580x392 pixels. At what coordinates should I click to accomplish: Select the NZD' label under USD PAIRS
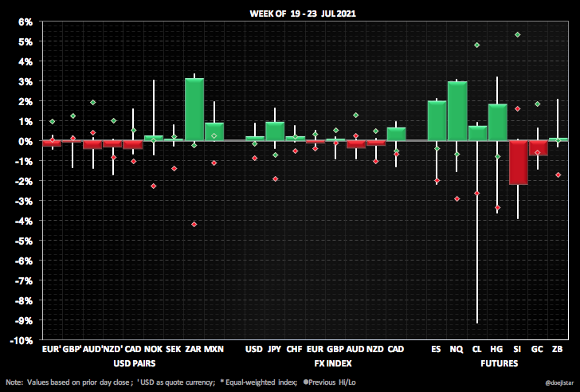112,349
